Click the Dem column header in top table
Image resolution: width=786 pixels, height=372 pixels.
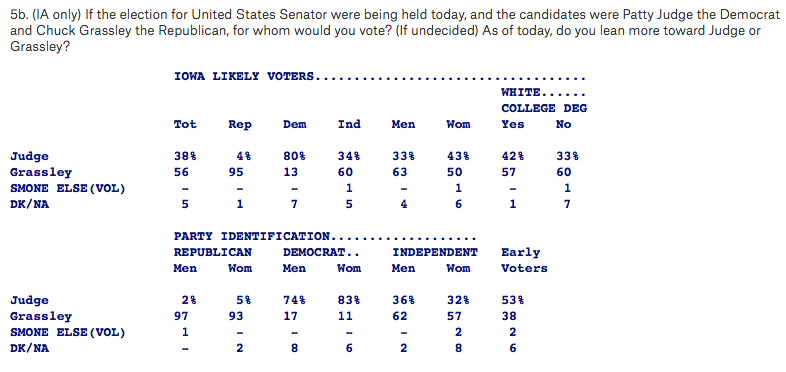tap(294, 124)
